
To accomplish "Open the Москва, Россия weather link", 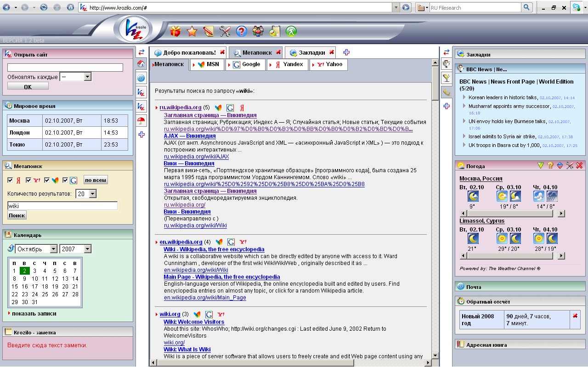I will click(481, 179).
